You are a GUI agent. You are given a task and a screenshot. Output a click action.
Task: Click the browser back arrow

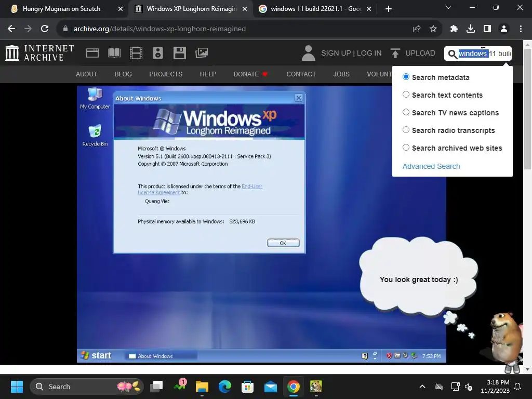(11, 29)
